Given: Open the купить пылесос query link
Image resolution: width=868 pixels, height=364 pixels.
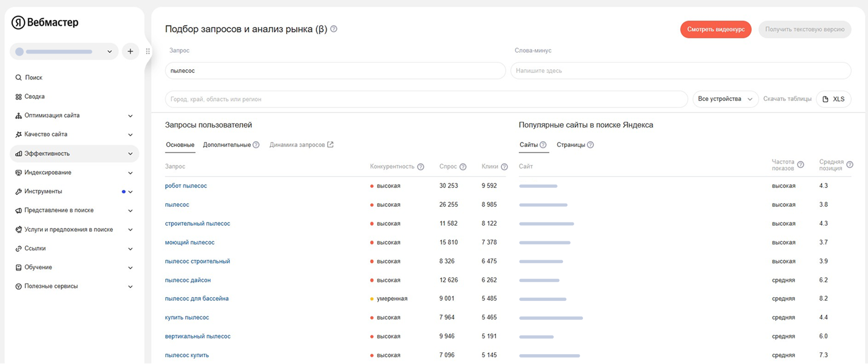Looking at the screenshot, I should [187, 318].
